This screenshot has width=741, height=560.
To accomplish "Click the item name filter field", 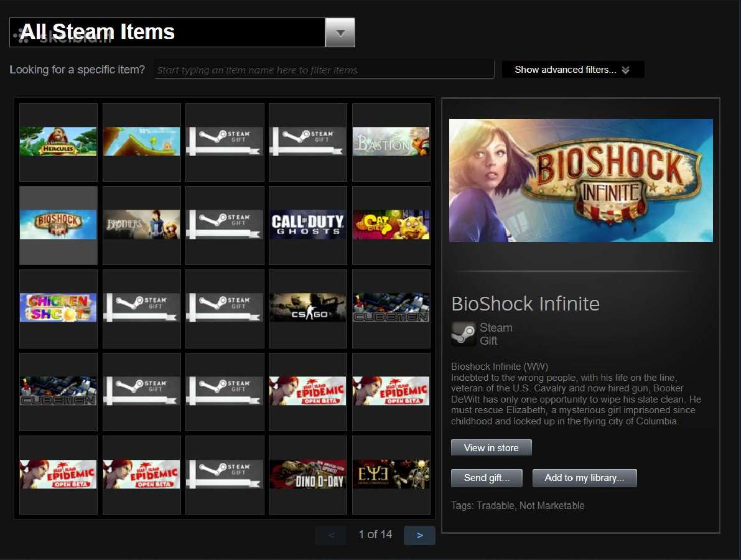I will point(324,70).
